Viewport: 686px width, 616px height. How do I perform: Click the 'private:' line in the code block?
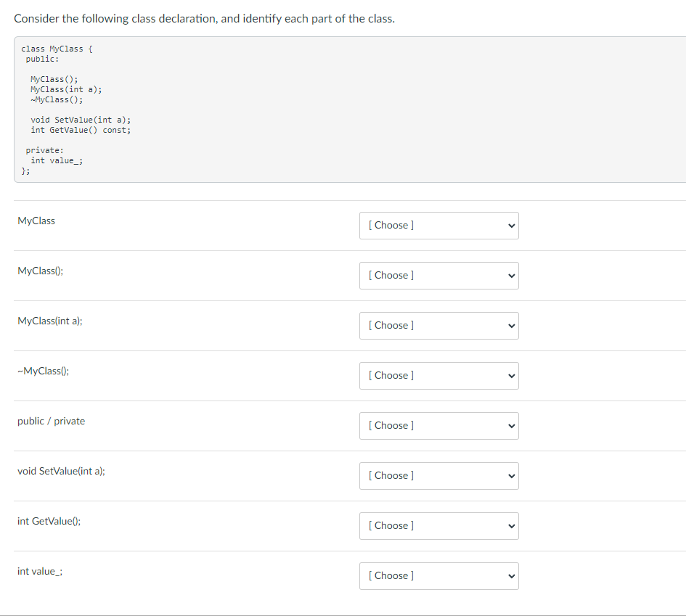click(44, 150)
